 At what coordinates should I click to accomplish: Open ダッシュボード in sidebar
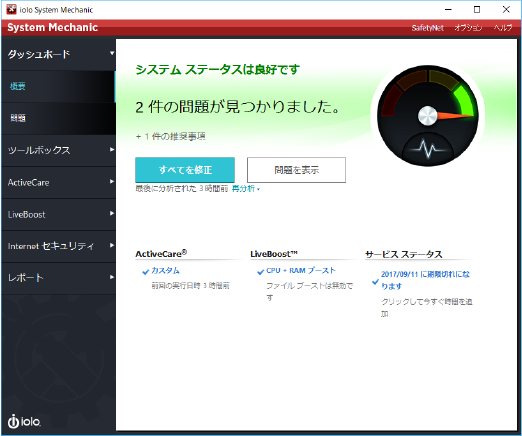pos(58,54)
